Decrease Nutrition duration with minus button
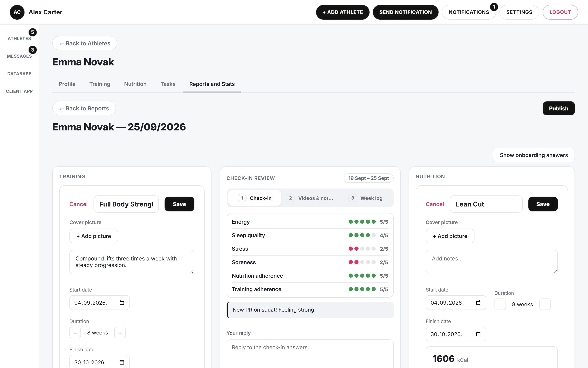This screenshot has height=368, width=588. (500, 304)
